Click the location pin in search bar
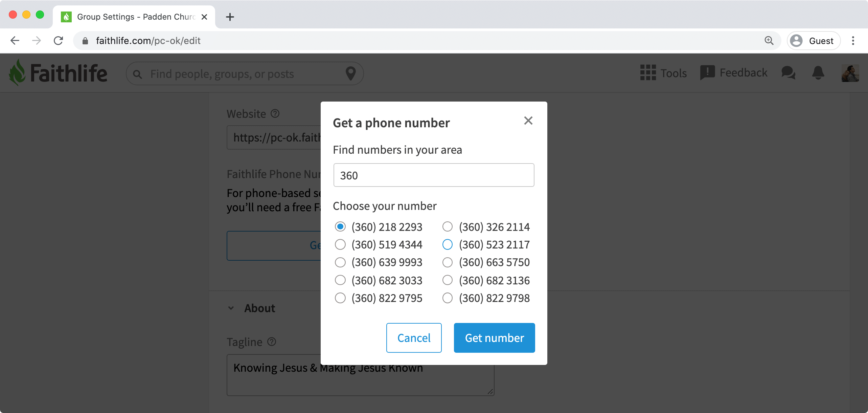Image resolution: width=868 pixels, height=413 pixels. click(351, 73)
